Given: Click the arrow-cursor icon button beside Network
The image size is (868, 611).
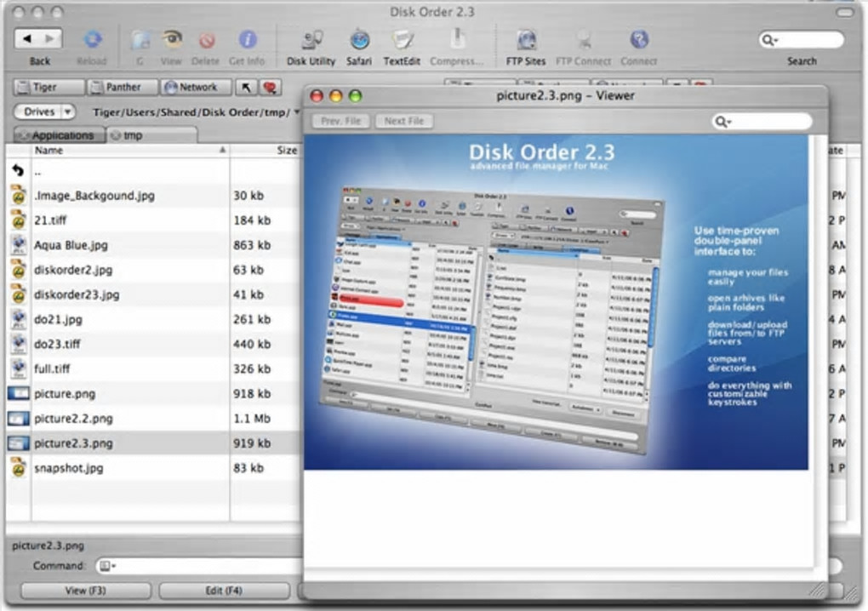Looking at the screenshot, I should tap(246, 87).
